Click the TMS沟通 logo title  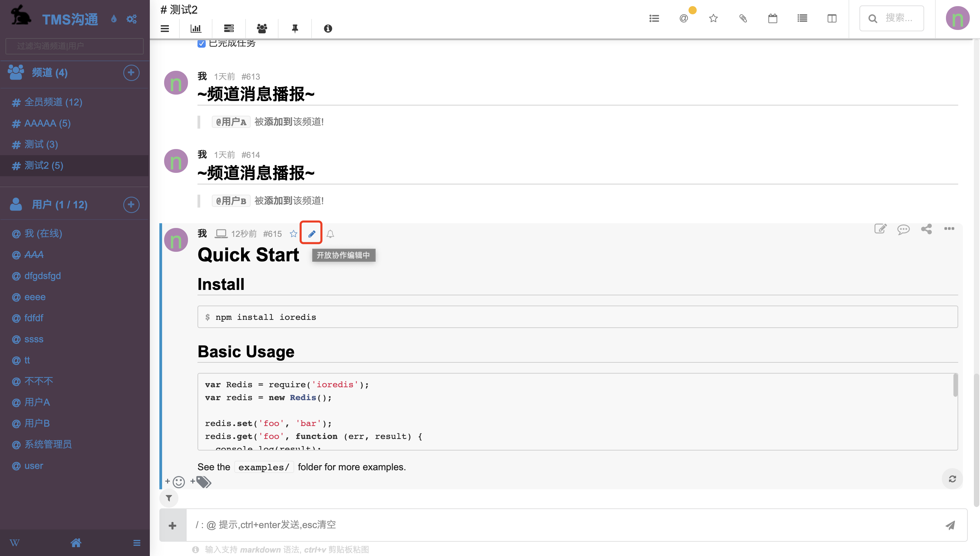tap(70, 19)
